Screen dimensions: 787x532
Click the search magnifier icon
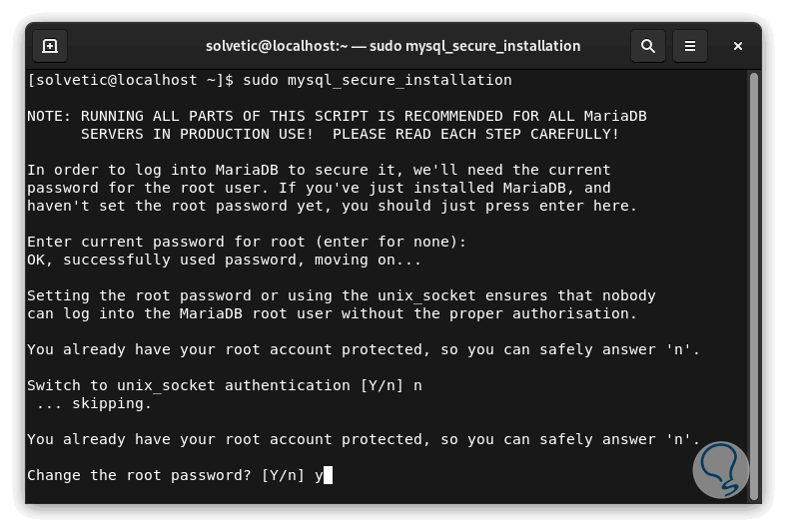click(648, 46)
